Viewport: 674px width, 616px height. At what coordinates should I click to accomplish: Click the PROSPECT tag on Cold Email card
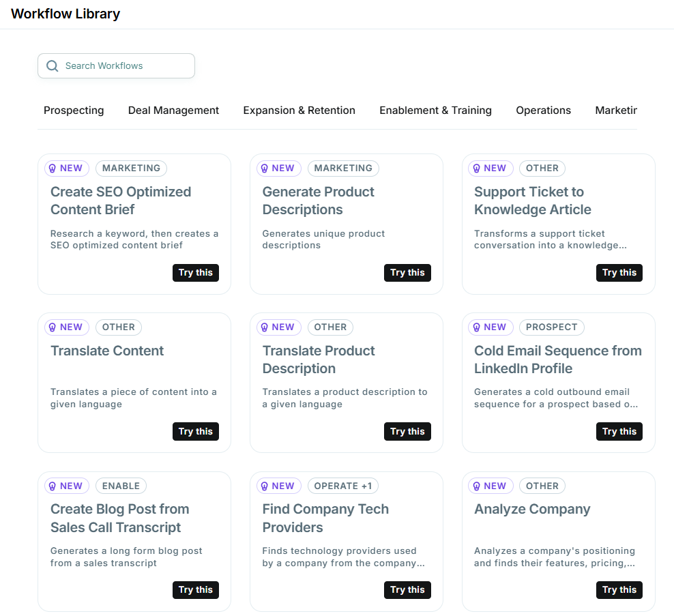(551, 327)
